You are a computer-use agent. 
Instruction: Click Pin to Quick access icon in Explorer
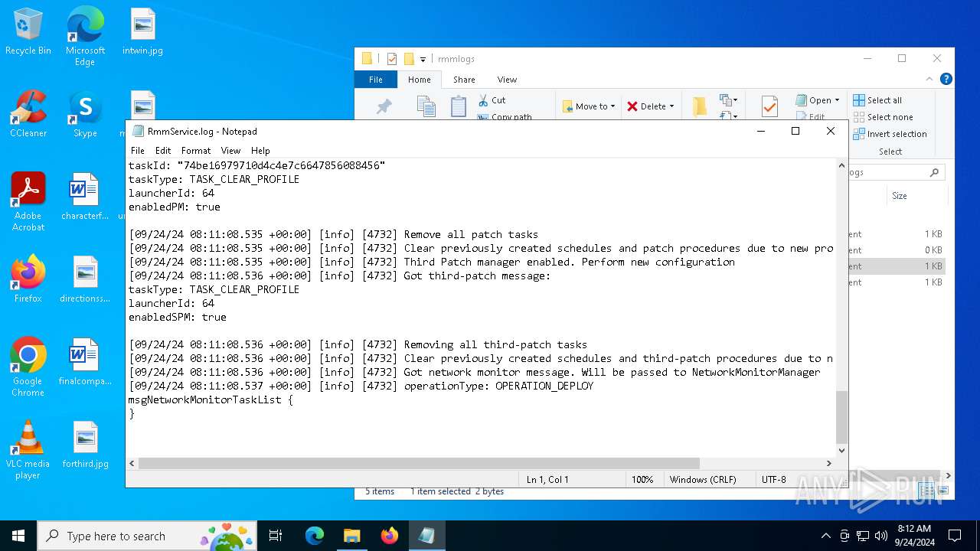tap(384, 107)
